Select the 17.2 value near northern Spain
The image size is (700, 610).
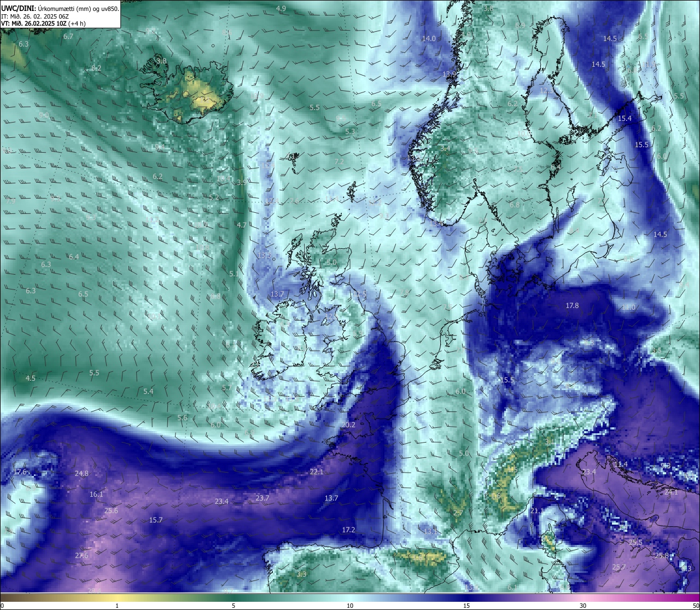(348, 530)
